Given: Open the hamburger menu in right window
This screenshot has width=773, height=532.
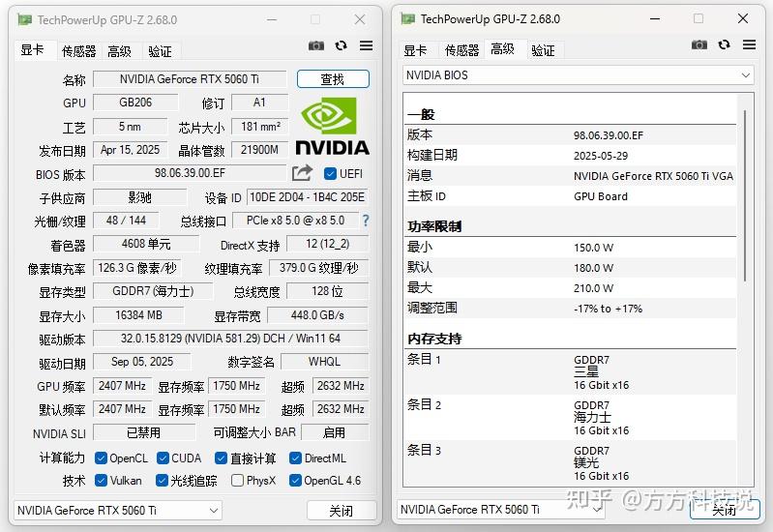Looking at the screenshot, I should pos(749,44).
